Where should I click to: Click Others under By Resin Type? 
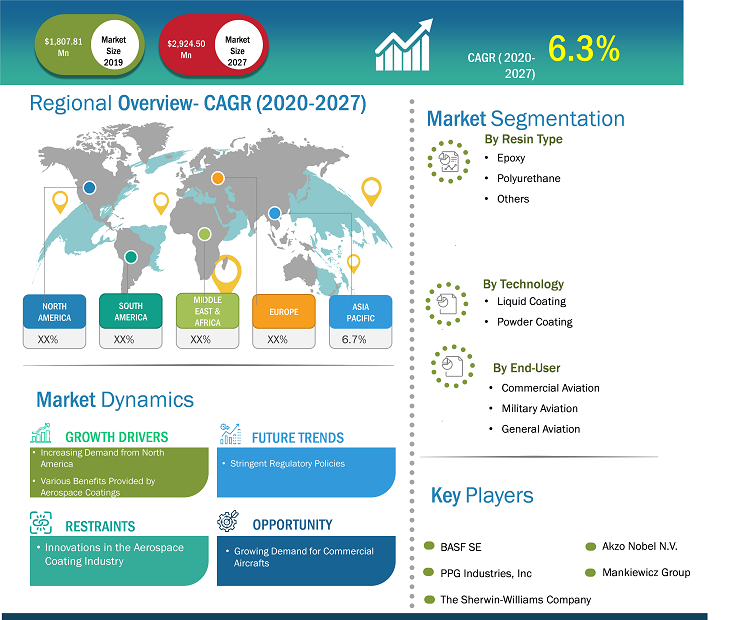click(x=513, y=199)
